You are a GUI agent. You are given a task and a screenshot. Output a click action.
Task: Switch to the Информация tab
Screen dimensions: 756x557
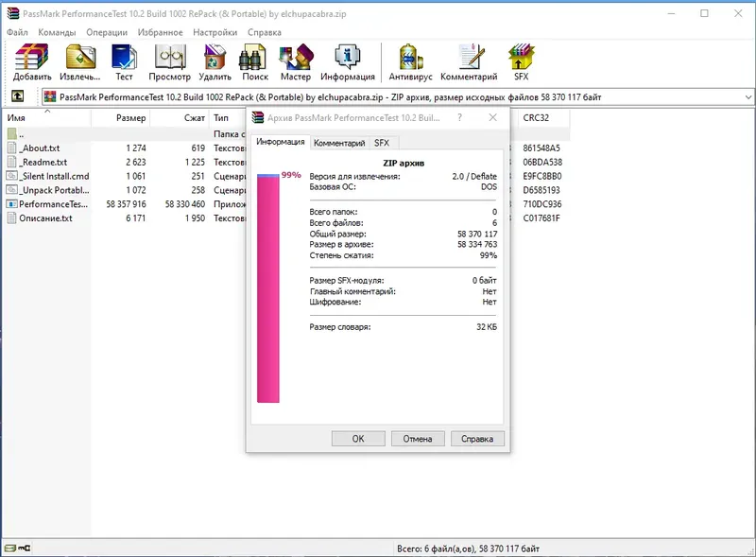point(280,142)
